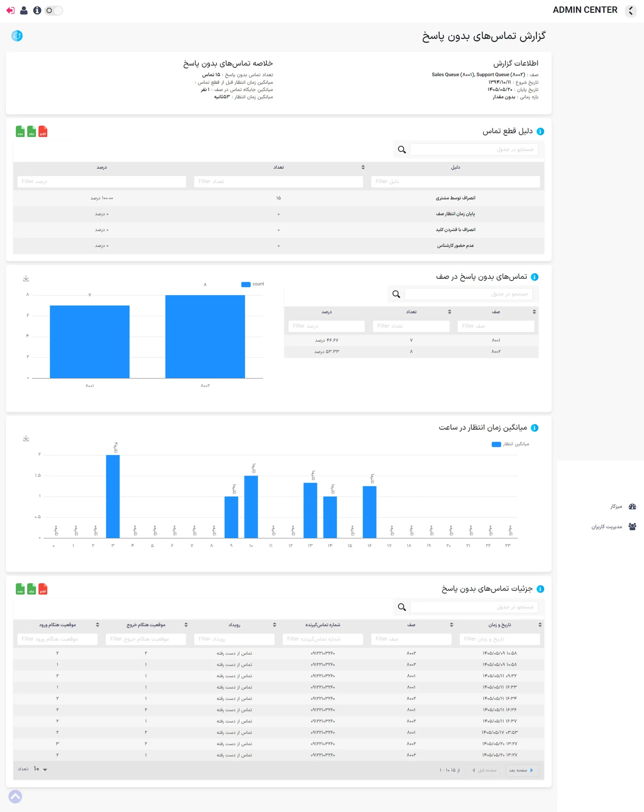
Task: Sort details by تاریخ و زمان column
Action: coord(540,625)
